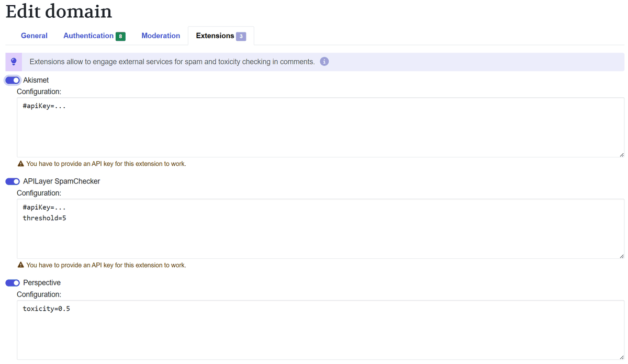Switch off the Perspective extension toggle
The image size is (628, 364).
point(13,283)
